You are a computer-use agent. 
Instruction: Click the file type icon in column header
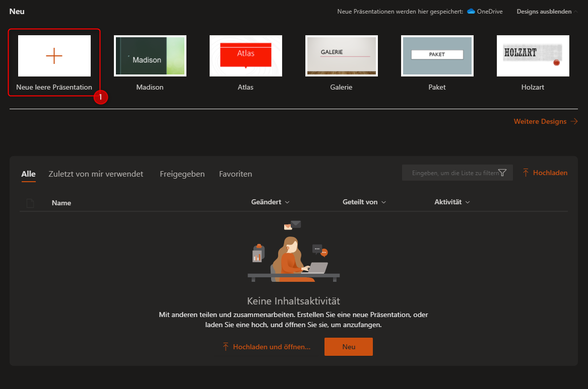[30, 203]
